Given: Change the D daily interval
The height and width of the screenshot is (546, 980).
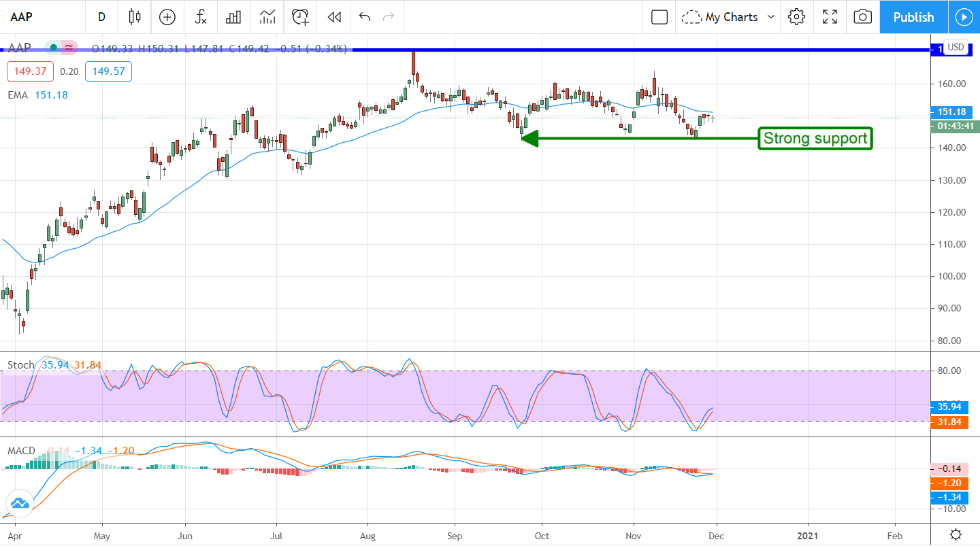Looking at the screenshot, I should click(101, 17).
